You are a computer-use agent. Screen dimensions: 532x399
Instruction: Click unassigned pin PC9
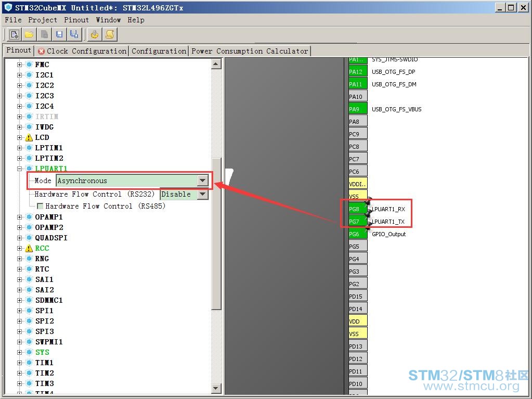coord(358,134)
